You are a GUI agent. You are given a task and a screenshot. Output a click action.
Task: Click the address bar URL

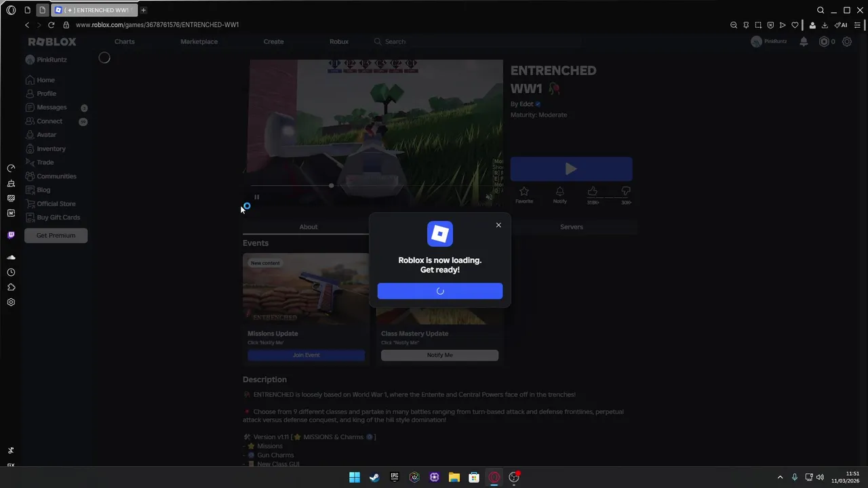click(x=157, y=25)
